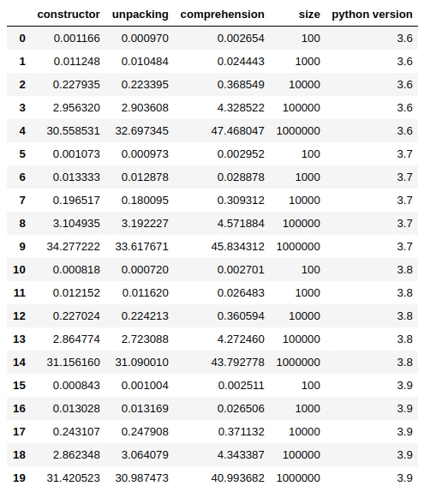Click unpacking value 0.012878

click(x=145, y=177)
